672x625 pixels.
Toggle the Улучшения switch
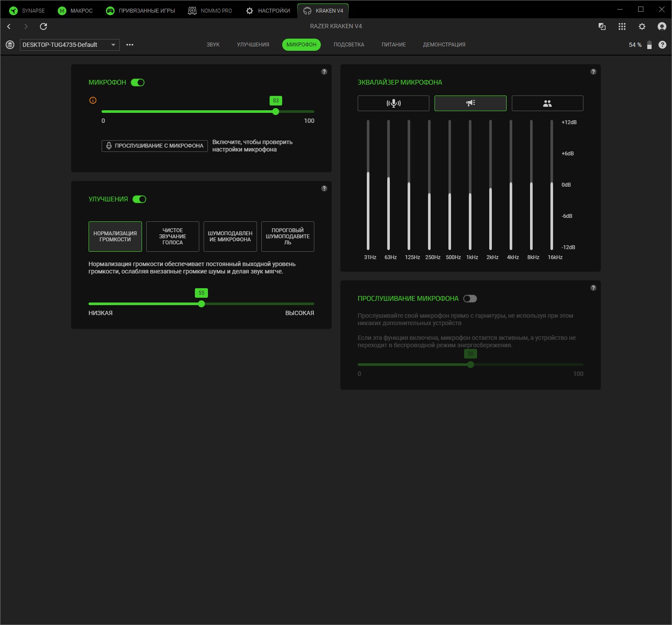click(x=139, y=199)
